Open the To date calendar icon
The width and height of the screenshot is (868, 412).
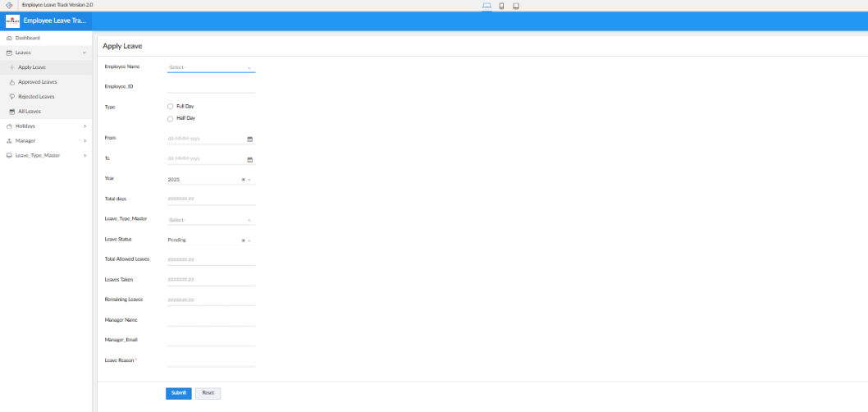250,159
